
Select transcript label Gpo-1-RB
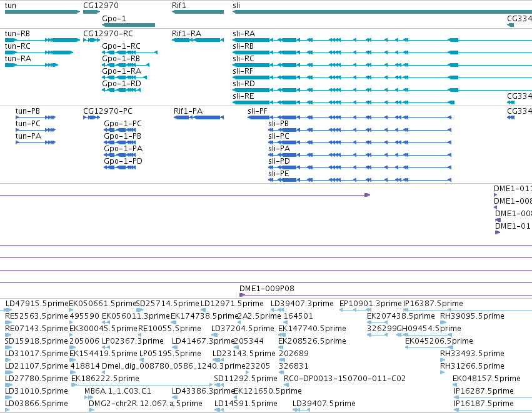point(121,59)
